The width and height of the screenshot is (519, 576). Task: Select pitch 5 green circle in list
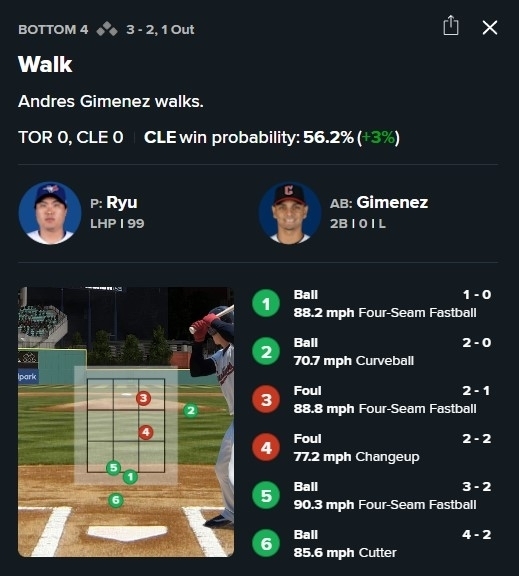pos(266,496)
